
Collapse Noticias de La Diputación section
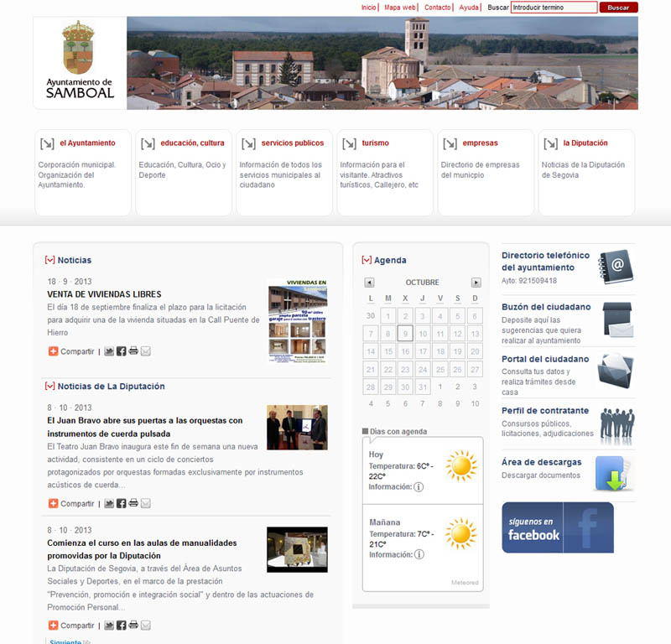50,387
